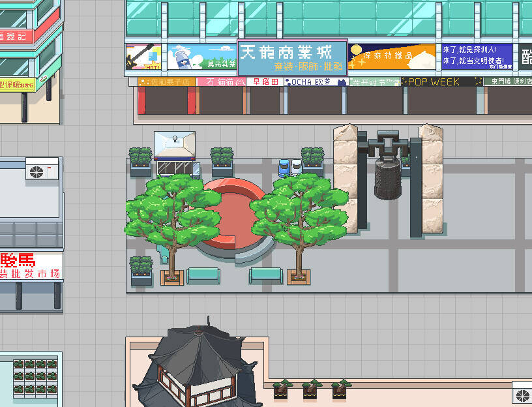Viewport: 532px width, 407px height.
Task: Click the large bronze bell
Action: tap(388, 177)
